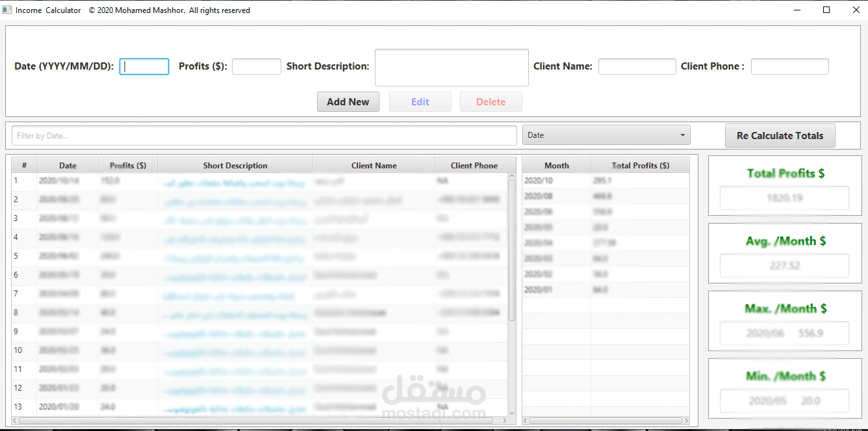Select the 2020/10 month row
This screenshot has width=868, height=431.
[606, 181]
